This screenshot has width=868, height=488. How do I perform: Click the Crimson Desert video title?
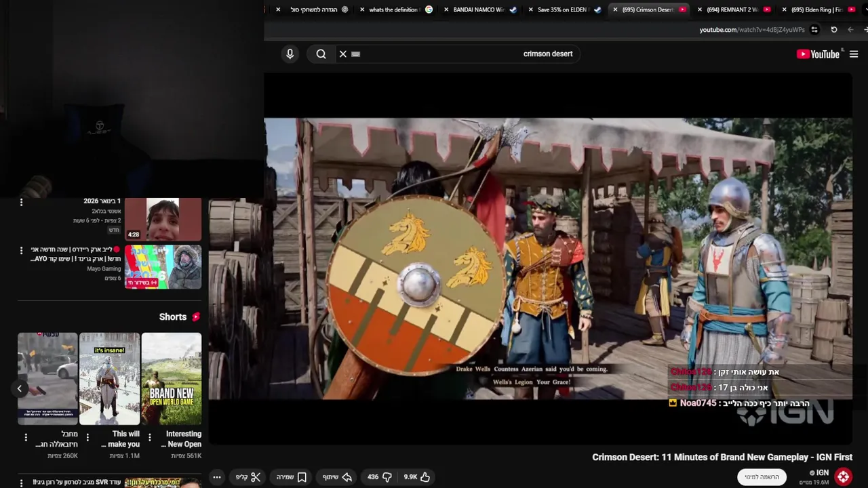[722, 457]
